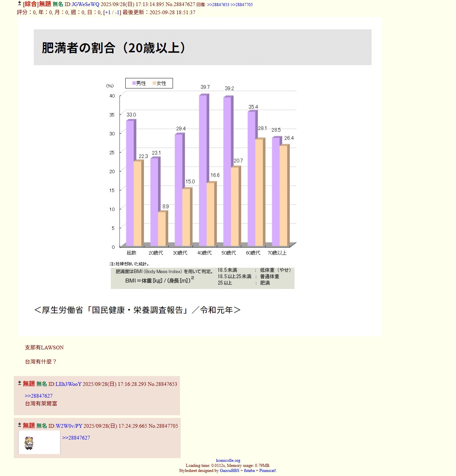Open the obesity ratio chart image
456x476 pixels.
(200, 177)
